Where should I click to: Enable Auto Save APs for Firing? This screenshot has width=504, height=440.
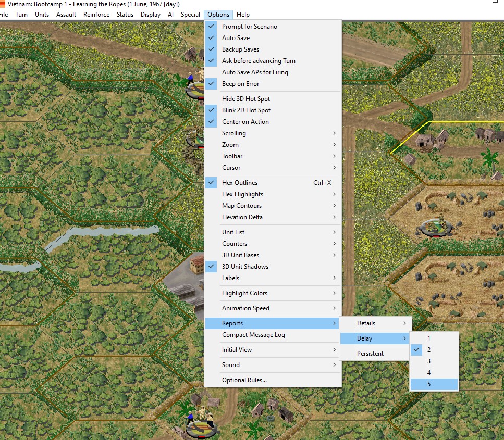(273, 72)
